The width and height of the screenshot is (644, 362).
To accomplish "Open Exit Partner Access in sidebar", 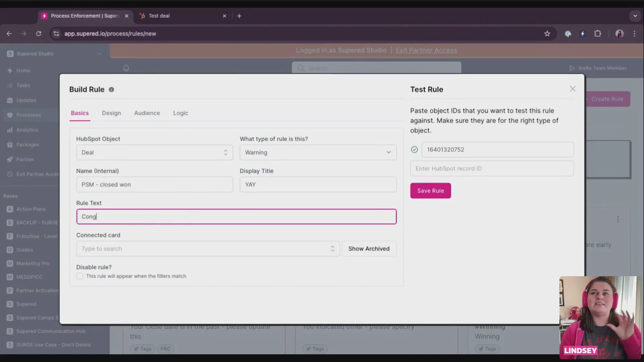I will click(x=33, y=174).
